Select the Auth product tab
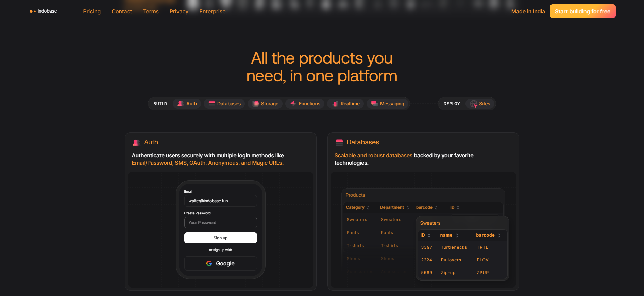644x296 pixels. pos(187,104)
